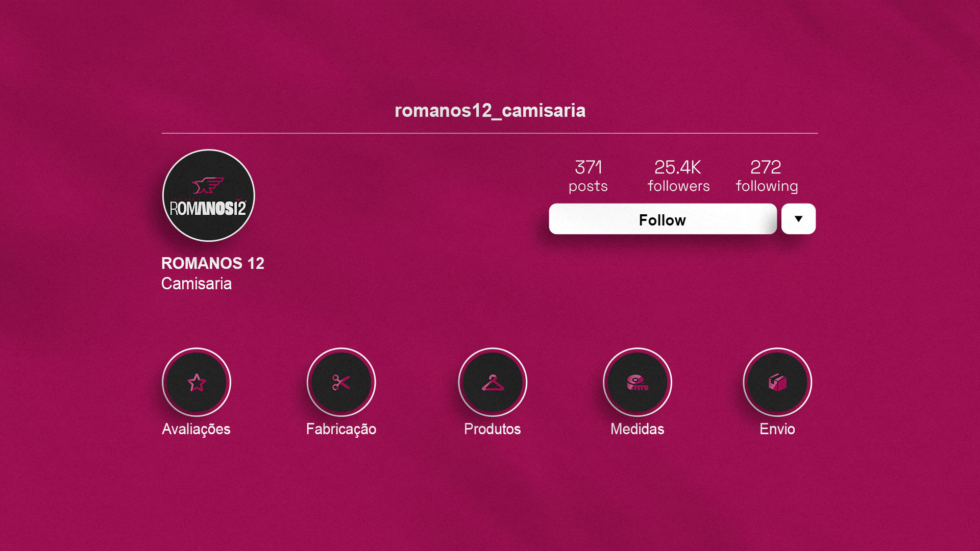Open the Avaliações star highlight icon

click(x=197, y=382)
